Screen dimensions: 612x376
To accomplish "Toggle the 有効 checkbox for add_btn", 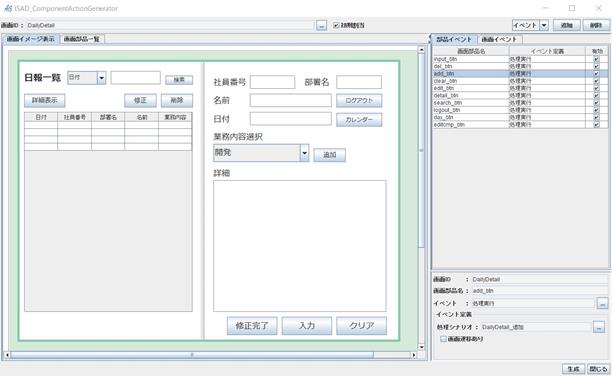I will point(596,74).
